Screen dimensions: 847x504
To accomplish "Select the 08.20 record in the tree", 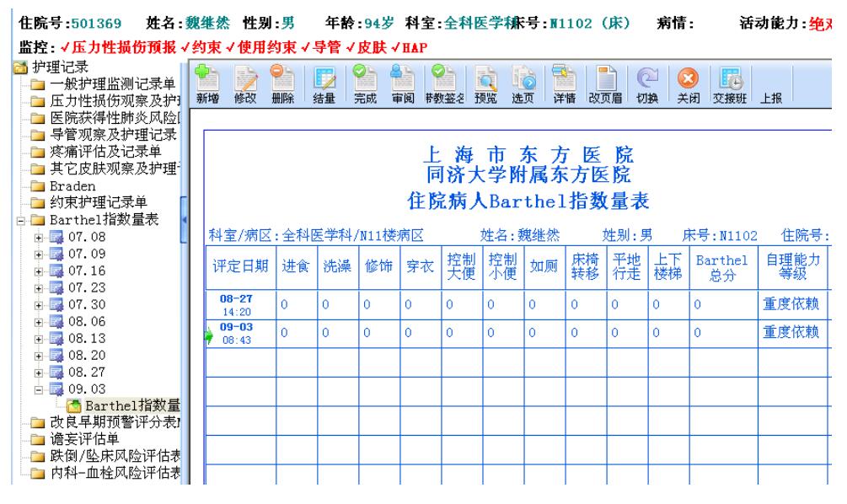I will (78, 356).
